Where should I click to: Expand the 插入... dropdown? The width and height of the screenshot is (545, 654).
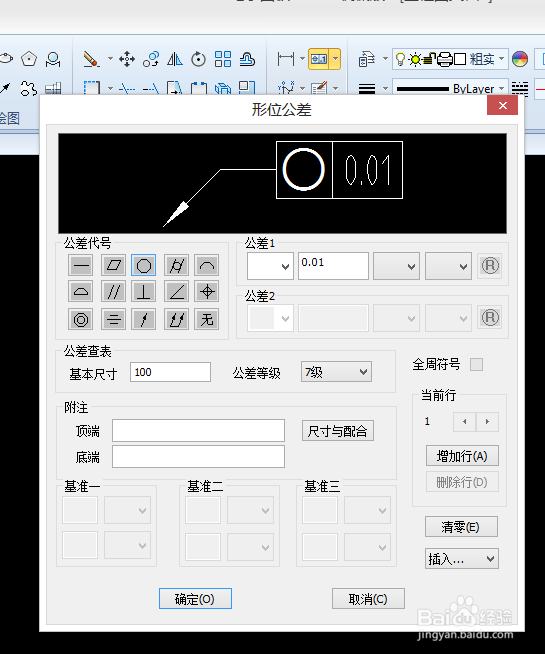click(462, 558)
